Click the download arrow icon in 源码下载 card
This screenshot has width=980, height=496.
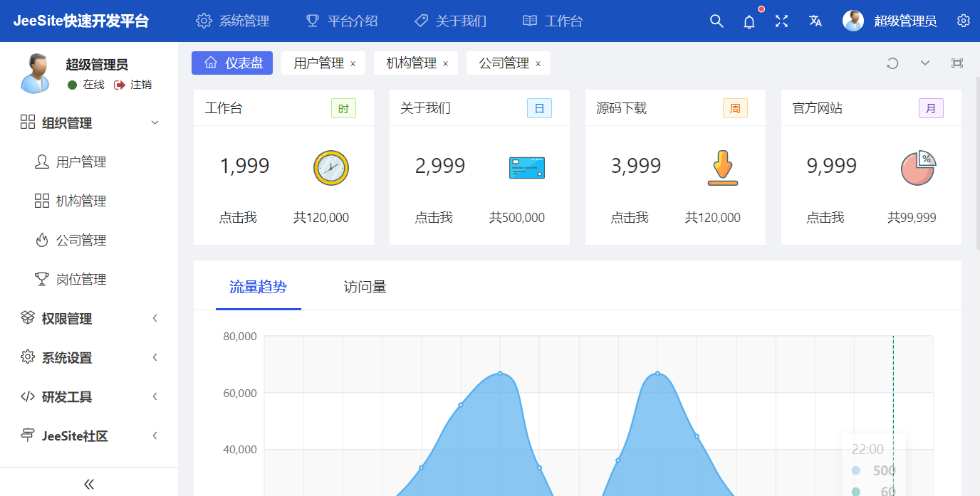[x=723, y=168]
